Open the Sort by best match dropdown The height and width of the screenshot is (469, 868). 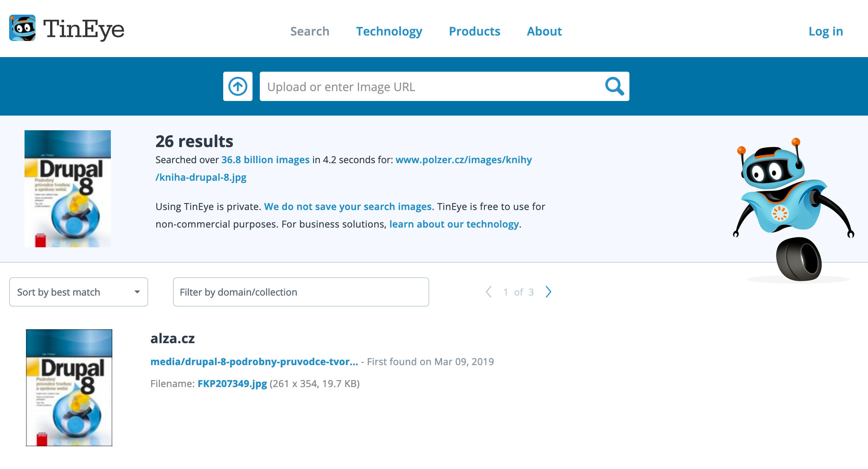pyautogui.click(x=78, y=292)
